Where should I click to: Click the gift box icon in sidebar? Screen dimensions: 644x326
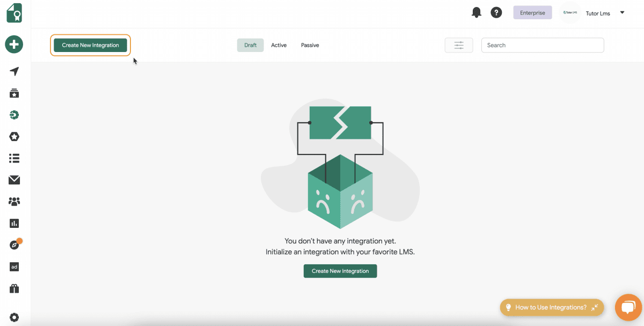tap(14, 288)
